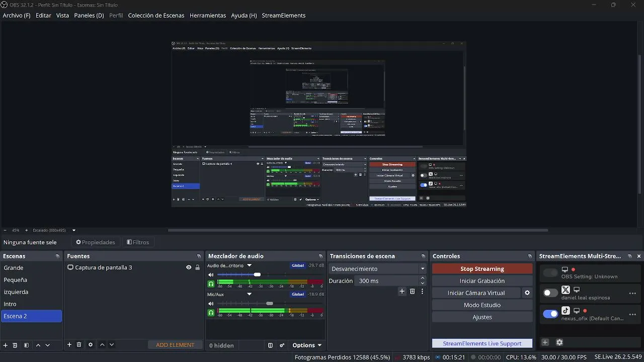Switch audio mixer layout icon

270,345
